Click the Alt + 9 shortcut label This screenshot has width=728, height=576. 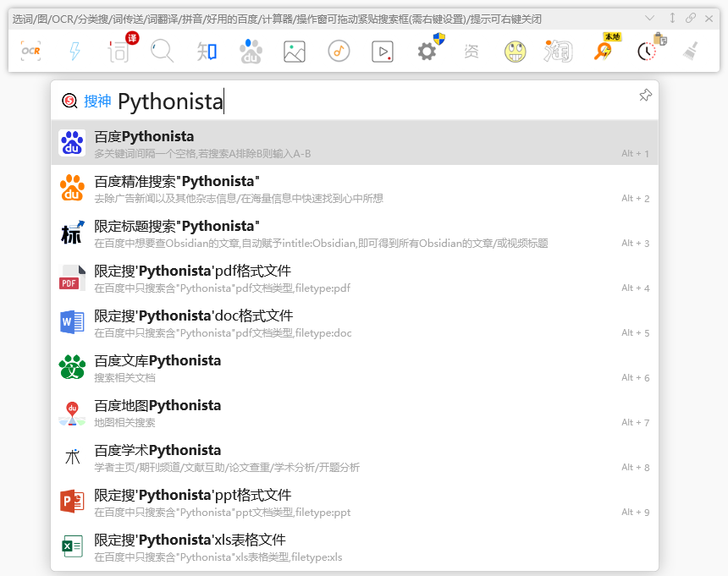[x=635, y=512]
